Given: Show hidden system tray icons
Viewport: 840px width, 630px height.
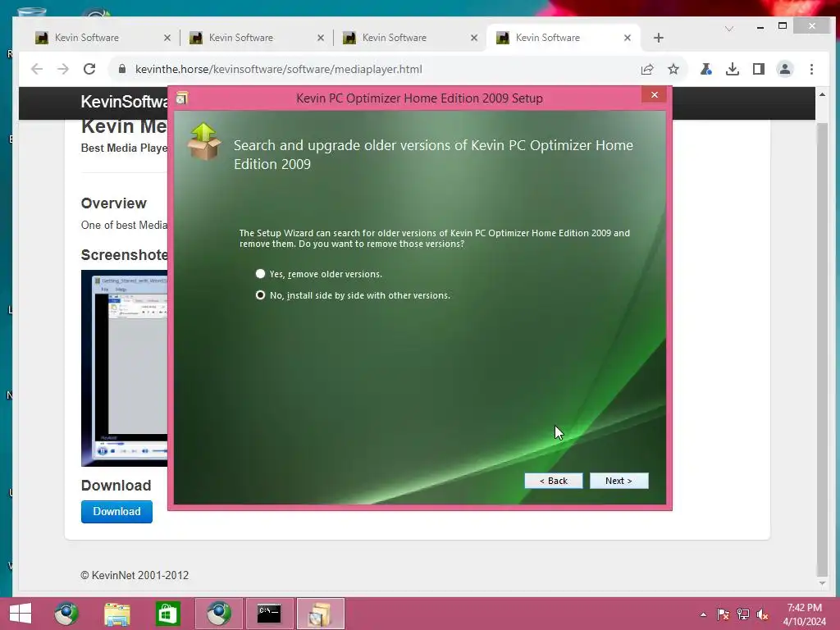Looking at the screenshot, I should pos(703,614).
